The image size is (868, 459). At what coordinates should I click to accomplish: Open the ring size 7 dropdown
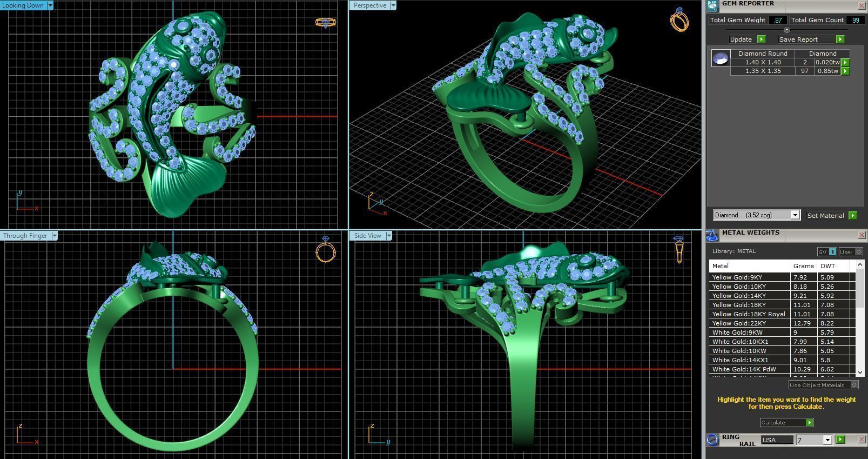click(x=827, y=440)
